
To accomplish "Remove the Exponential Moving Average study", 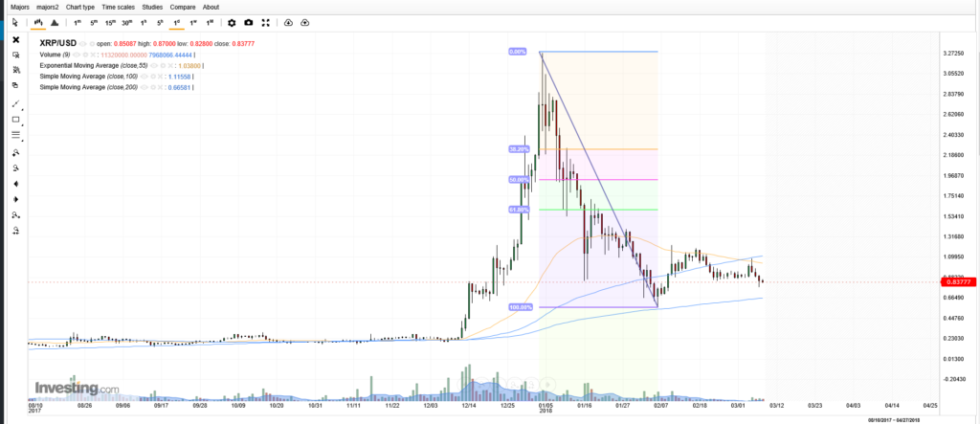I will coord(170,66).
